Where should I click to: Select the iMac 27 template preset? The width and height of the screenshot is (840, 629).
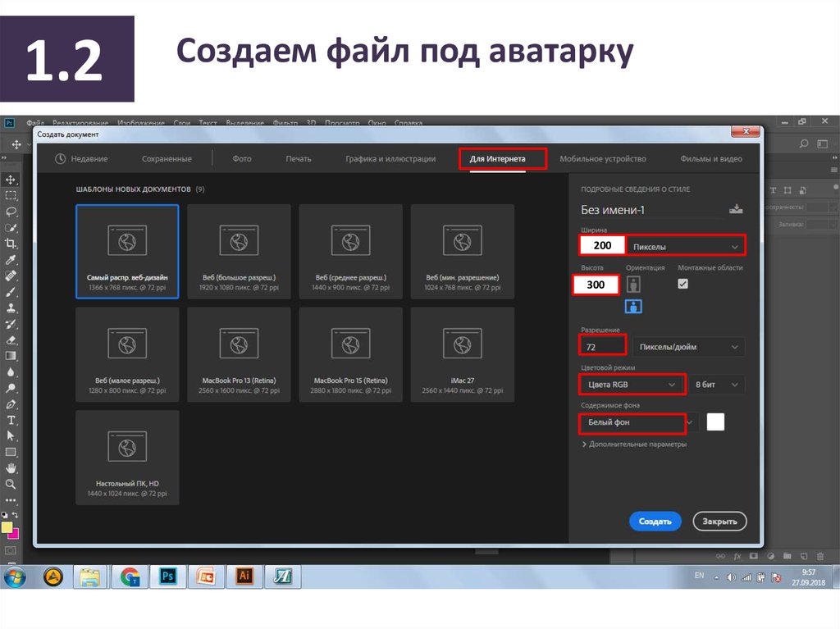click(462, 354)
